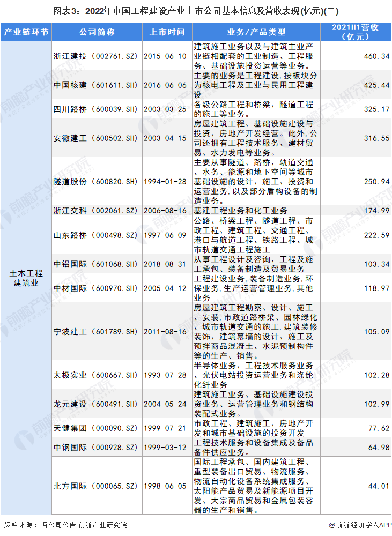
Task: Click listing date 1999-07-21
Action: point(165,428)
